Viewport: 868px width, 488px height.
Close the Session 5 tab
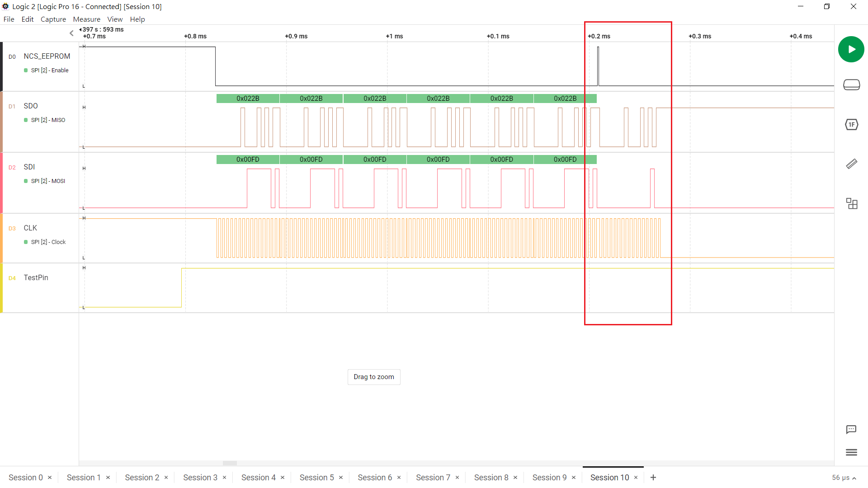pyautogui.click(x=341, y=478)
